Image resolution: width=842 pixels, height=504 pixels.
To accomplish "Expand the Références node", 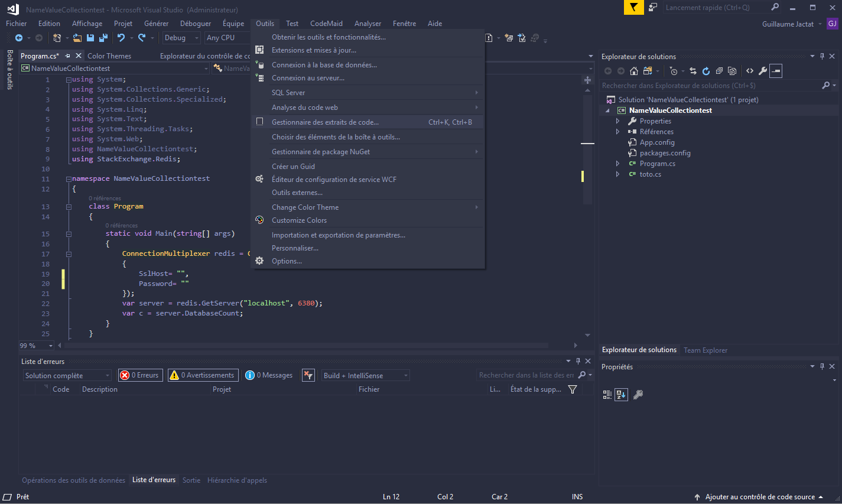I will (618, 132).
